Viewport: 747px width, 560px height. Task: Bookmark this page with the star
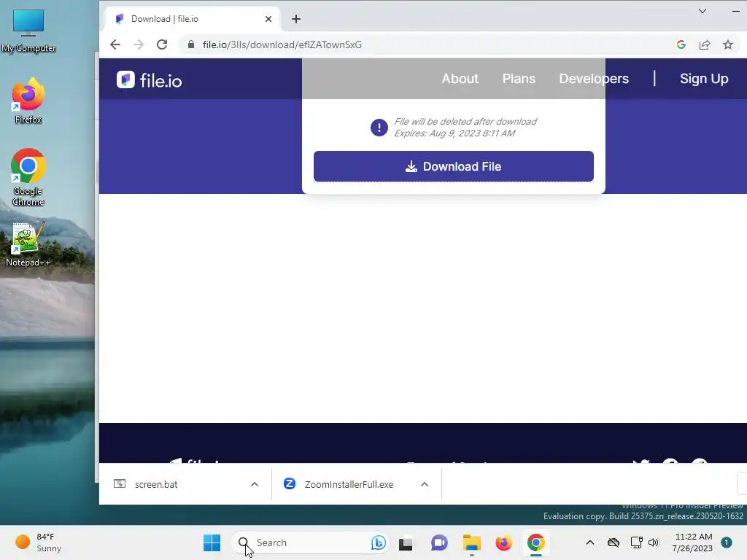[x=728, y=44]
